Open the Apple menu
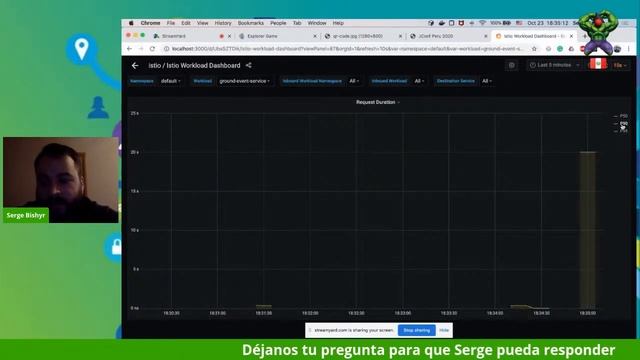Image resolution: width=640 pixels, height=360 pixels. (x=131, y=23)
